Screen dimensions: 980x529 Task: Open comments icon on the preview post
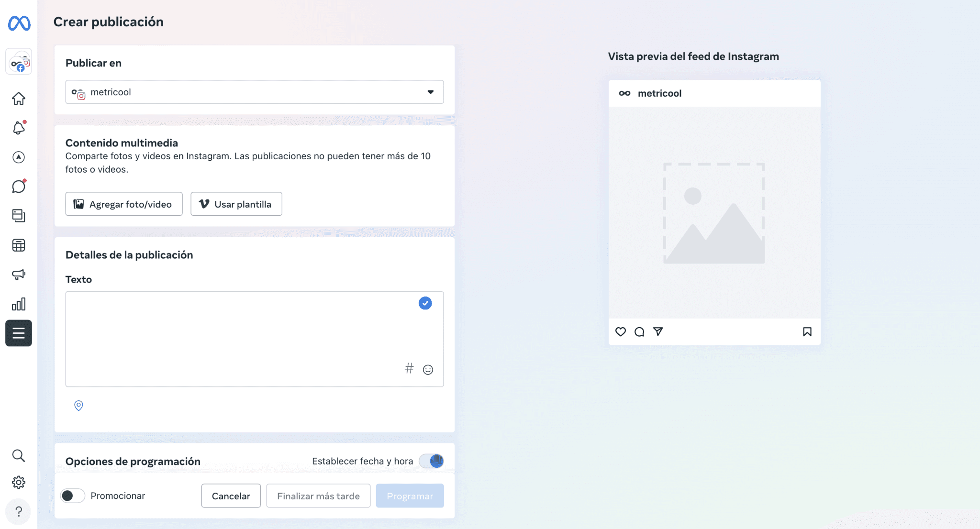pyautogui.click(x=639, y=331)
